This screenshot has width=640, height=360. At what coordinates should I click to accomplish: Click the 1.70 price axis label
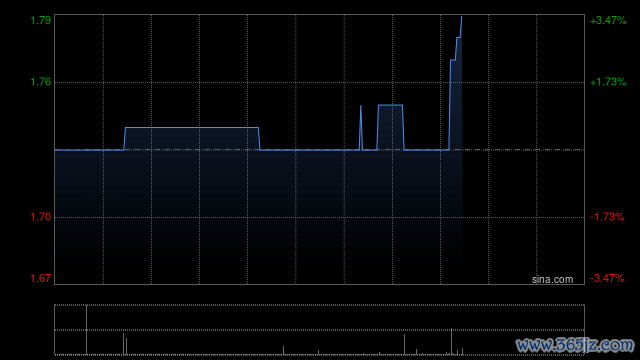click(x=41, y=217)
